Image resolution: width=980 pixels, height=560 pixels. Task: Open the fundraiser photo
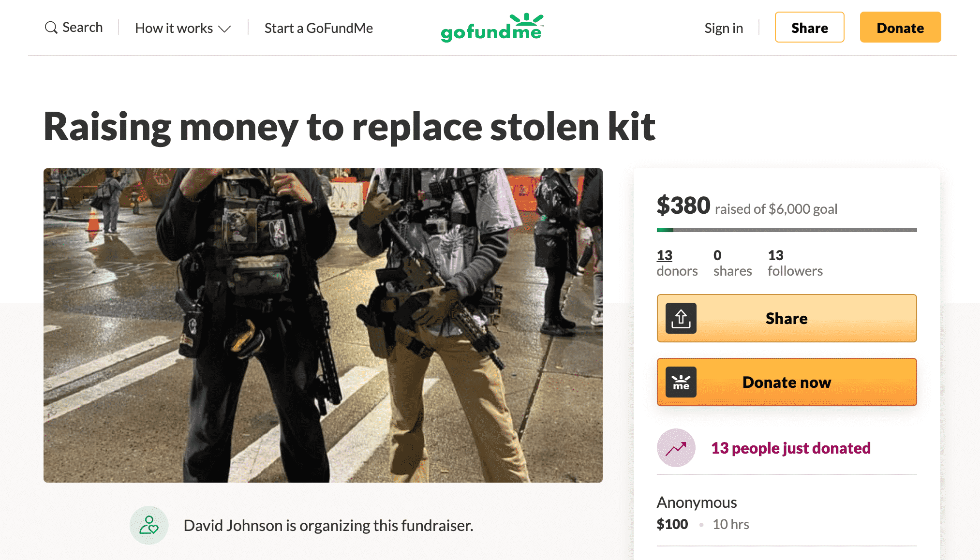pyautogui.click(x=323, y=325)
